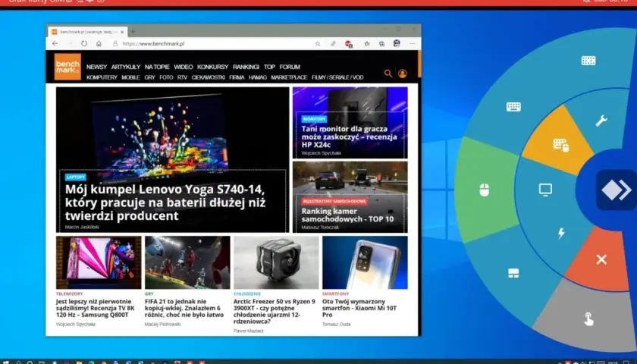Select the green mouse mode segment
The width and height of the screenshot is (637, 364).
coord(485,190)
